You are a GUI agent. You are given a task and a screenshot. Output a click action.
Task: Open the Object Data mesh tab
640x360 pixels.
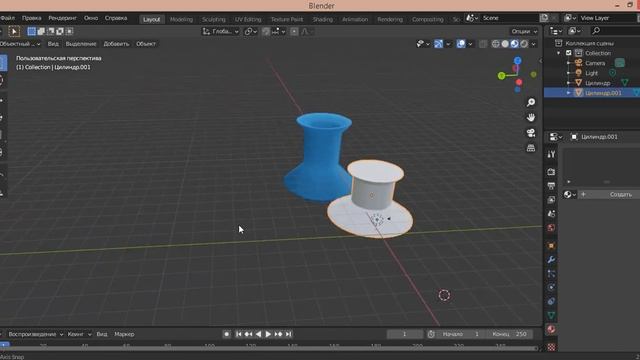click(551, 315)
